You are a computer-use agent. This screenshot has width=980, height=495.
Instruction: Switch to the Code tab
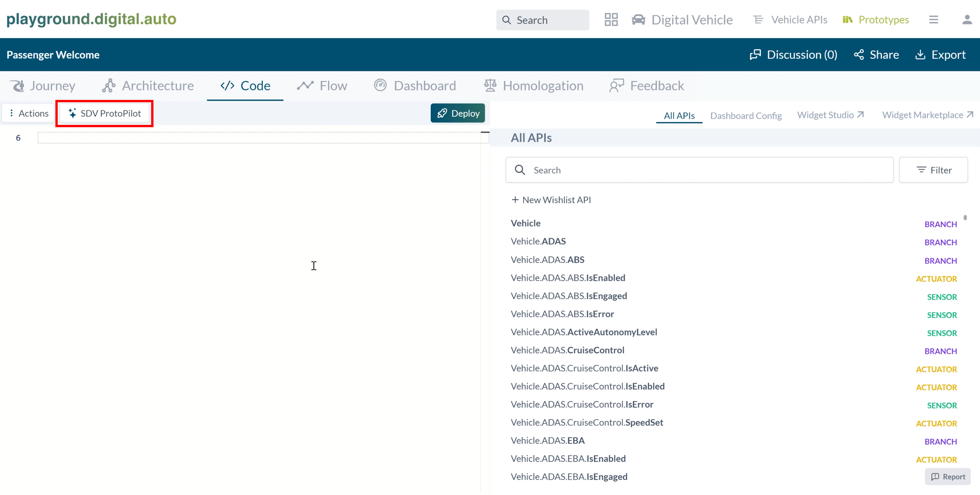point(245,85)
